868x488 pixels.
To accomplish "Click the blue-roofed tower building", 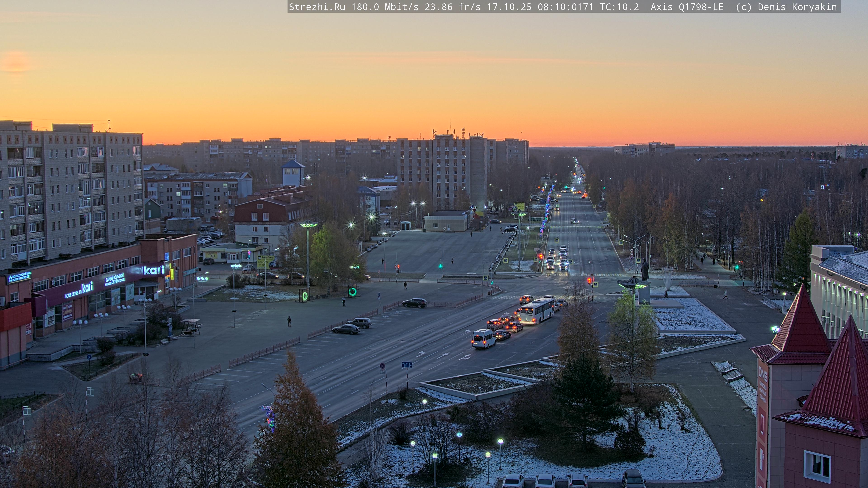I will [293, 173].
